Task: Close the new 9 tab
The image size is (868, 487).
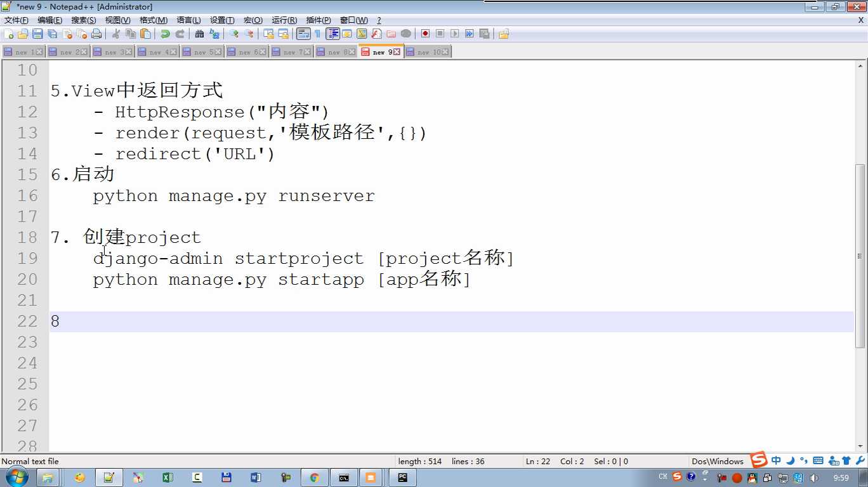Action: coord(397,52)
